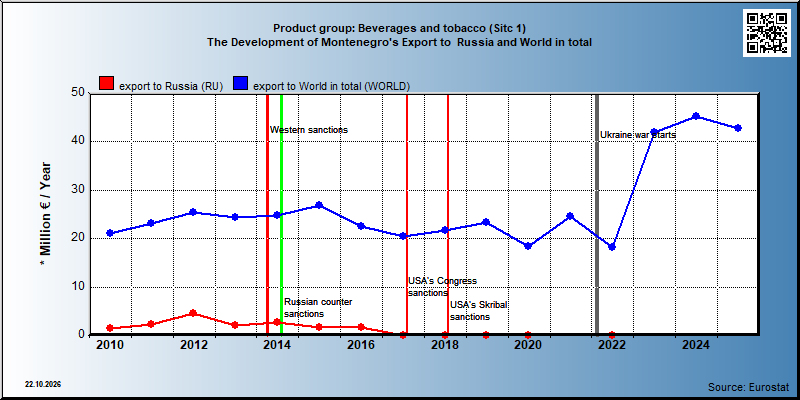Click the x-axis label 2016
The image size is (800, 400).
[361, 346]
